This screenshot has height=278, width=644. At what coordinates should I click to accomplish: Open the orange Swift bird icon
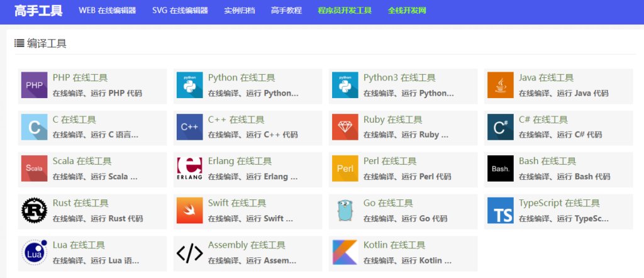click(189, 210)
